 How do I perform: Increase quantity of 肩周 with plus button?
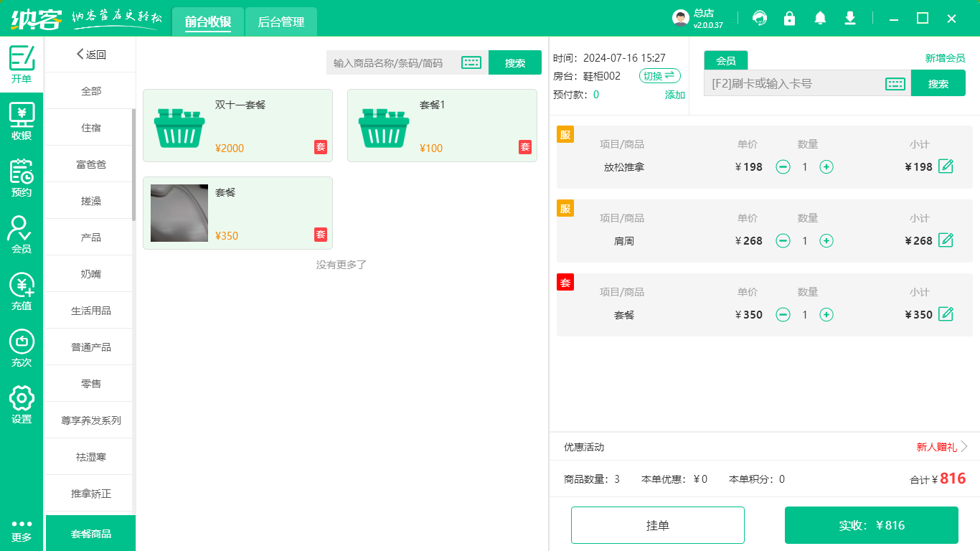[826, 241]
